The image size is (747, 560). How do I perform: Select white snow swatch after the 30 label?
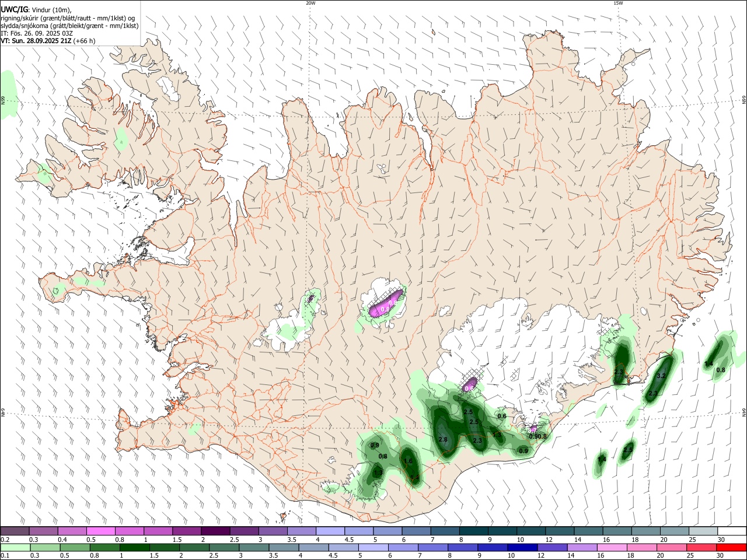pos(732,531)
